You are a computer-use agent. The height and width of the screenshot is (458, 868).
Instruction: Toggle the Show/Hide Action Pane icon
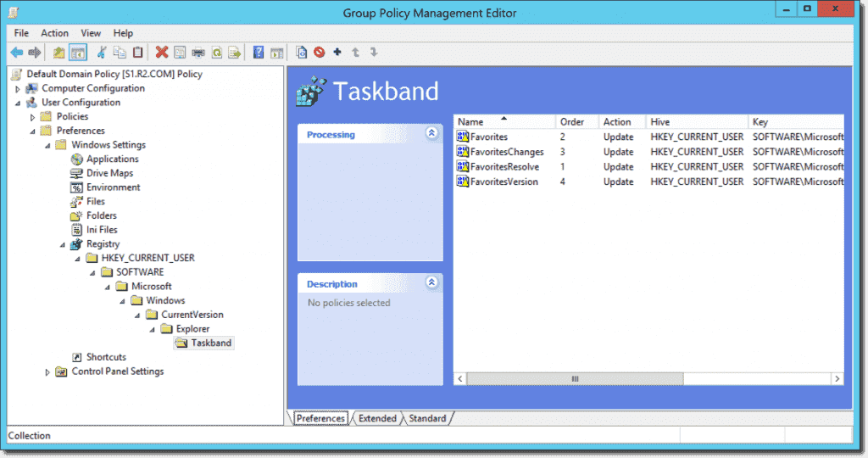pyautogui.click(x=277, y=53)
